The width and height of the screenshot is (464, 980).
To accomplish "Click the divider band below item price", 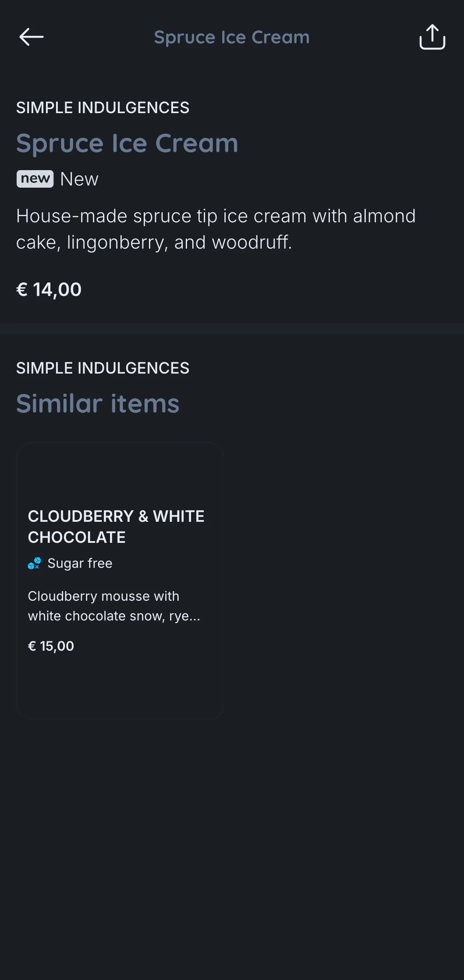I will (x=232, y=328).
